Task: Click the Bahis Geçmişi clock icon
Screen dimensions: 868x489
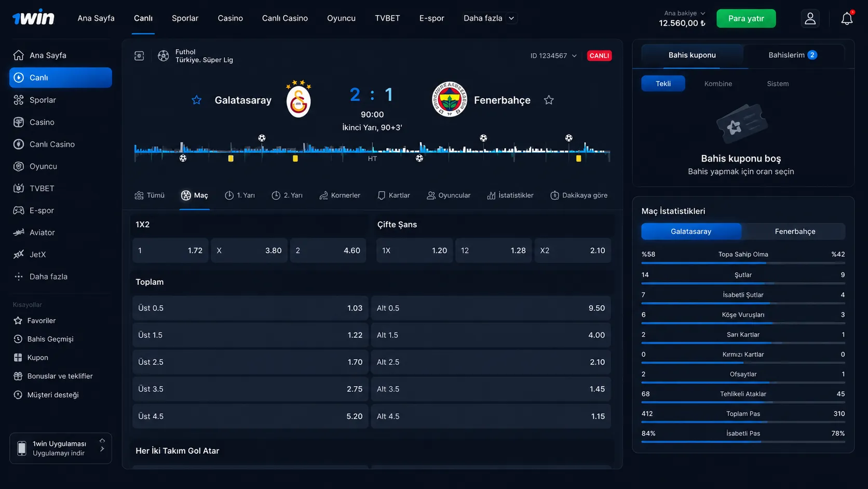Action: (18, 339)
